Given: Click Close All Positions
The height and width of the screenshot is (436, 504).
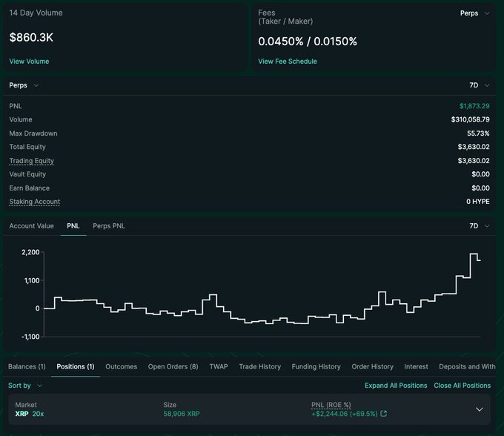Looking at the screenshot, I should point(462,386).
